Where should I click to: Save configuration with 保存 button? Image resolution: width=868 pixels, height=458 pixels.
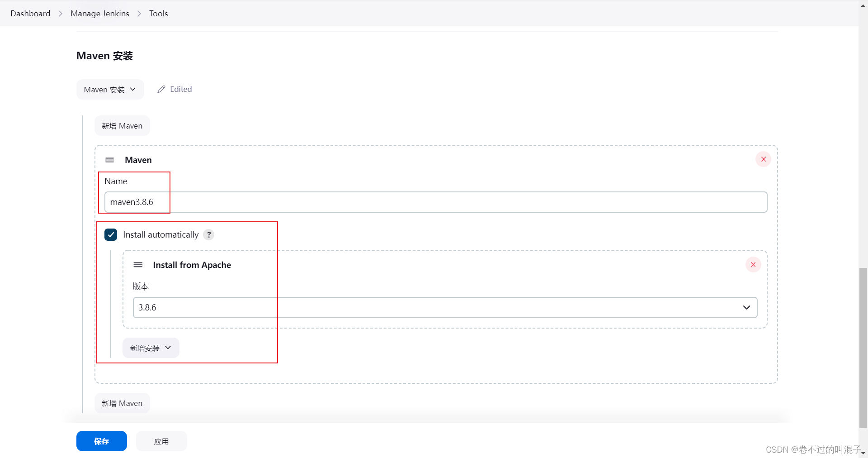(x=102, y=441)
